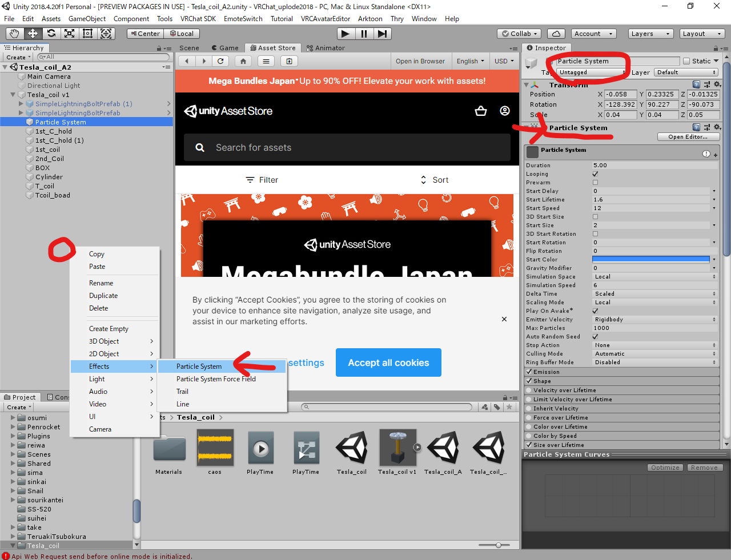Open the Collab dropdown
The width and height of the screenshot is (731, 560).
[x=519, y=34]
